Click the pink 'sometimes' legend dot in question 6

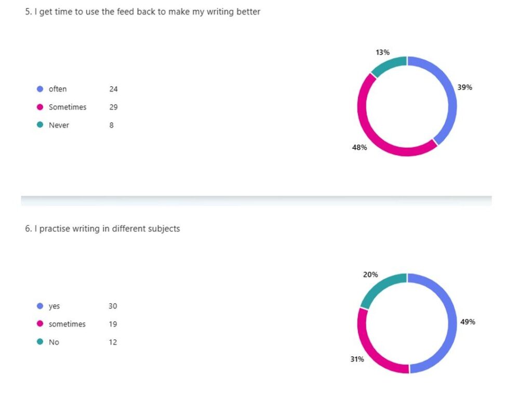[x=40, y=324]
